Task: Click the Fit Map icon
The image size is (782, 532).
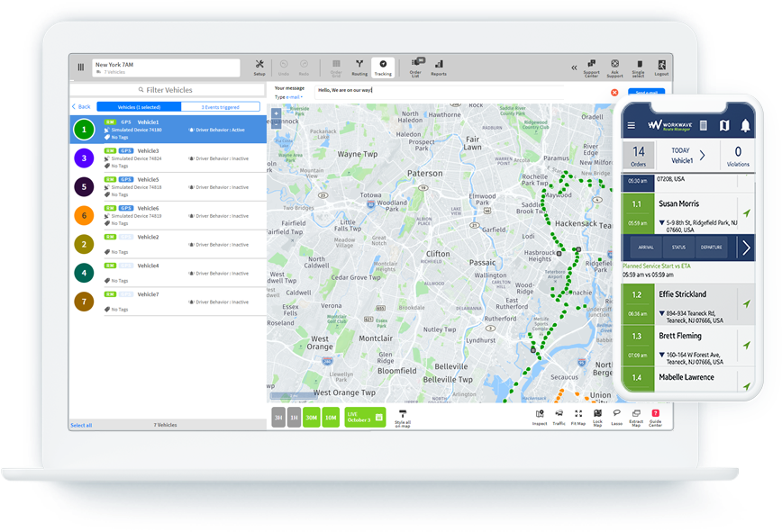Action: [578, 417]
